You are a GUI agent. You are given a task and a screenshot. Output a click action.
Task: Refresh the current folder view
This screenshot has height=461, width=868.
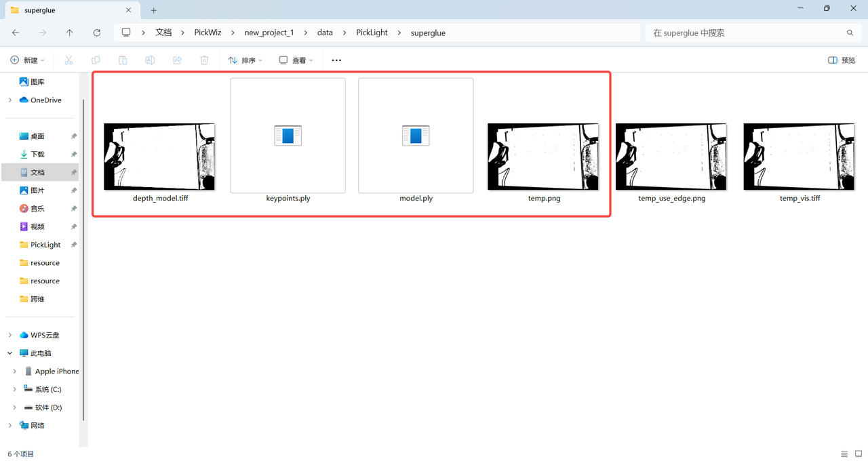tap(97, 33)
